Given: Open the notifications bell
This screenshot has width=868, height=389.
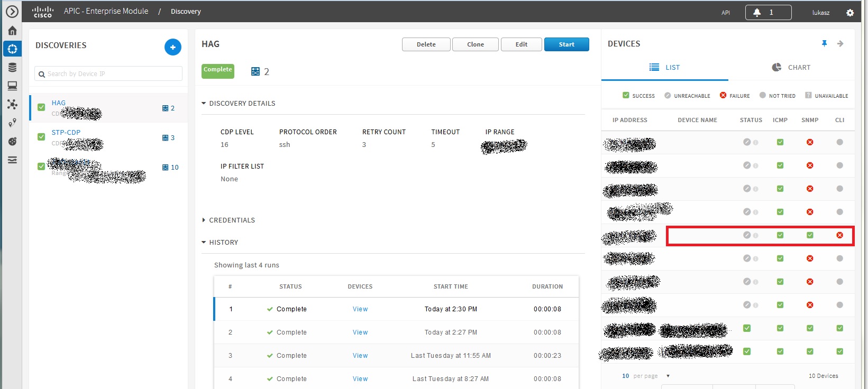Looking at the screenshot, I should (x=757, y=12).
